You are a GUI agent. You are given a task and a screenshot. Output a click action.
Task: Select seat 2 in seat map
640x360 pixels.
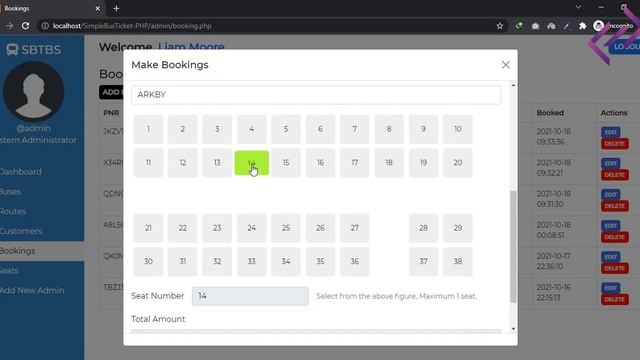pyautogui.click(x=182, y=129)
